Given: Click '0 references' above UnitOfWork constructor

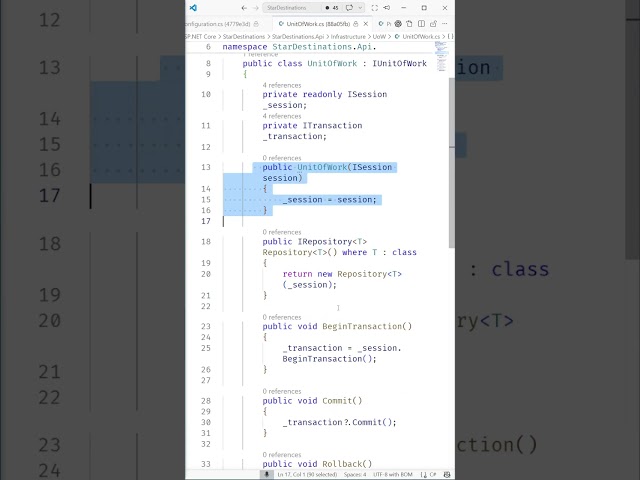Looking at the screenshot, I should (282, 158).
